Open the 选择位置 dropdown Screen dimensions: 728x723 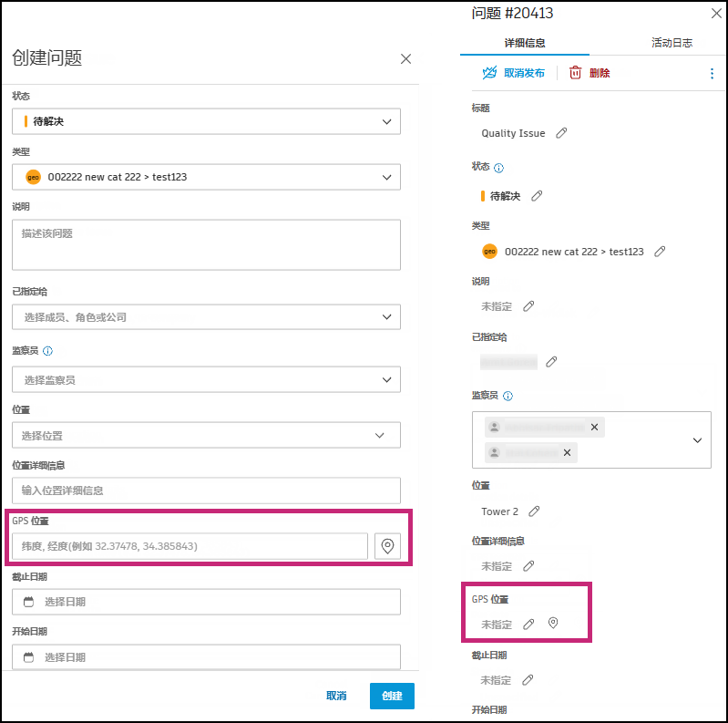click(206, 436)
